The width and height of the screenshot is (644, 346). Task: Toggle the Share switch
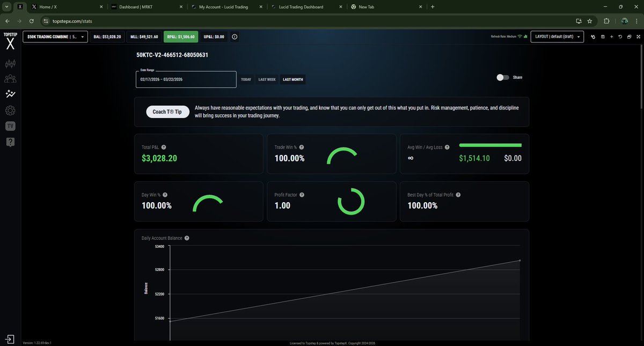[503, 77]
